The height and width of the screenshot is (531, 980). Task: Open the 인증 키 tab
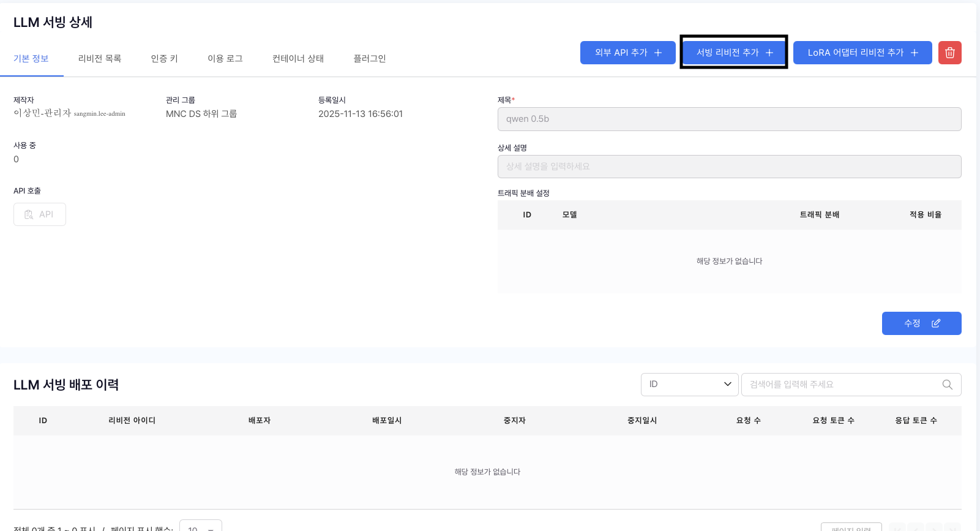point(164,59)
